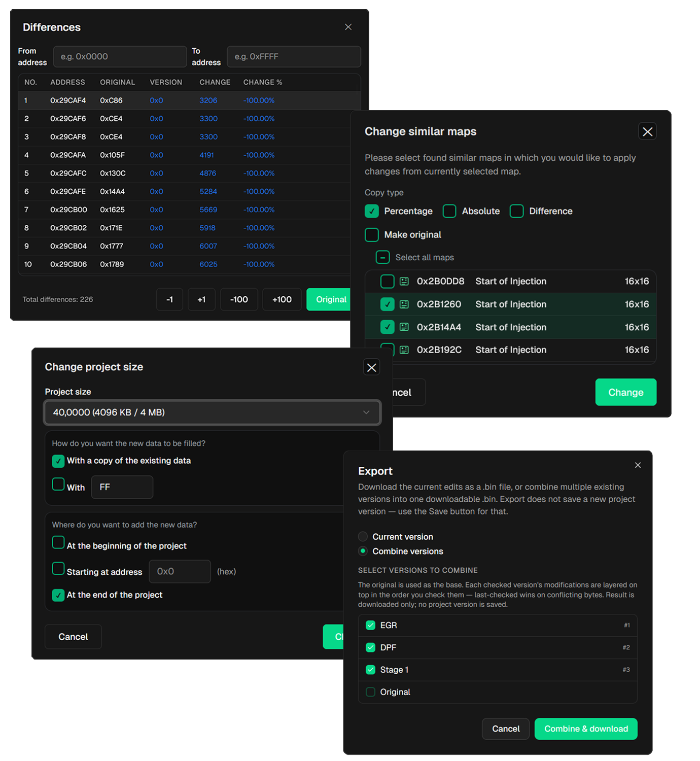Cancel the Export dialog
The height and width of the screenshot is (761, 700).
click(x=506, y=729)
